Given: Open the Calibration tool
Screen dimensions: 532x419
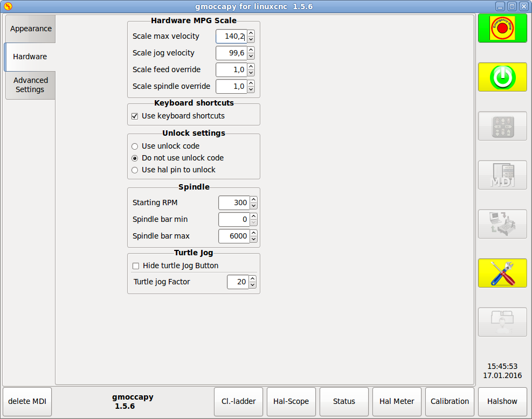Looking at the screenshot, I should coord(450,401).
